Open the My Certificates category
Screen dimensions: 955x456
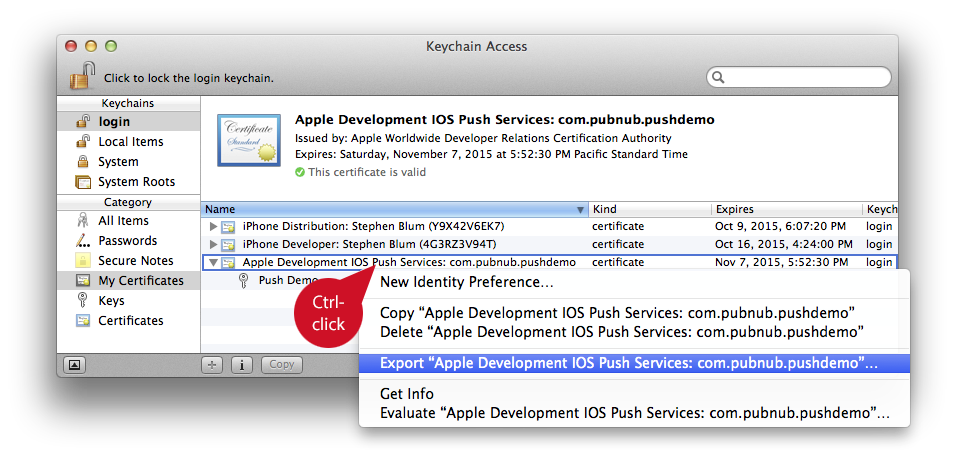[140, 281]
